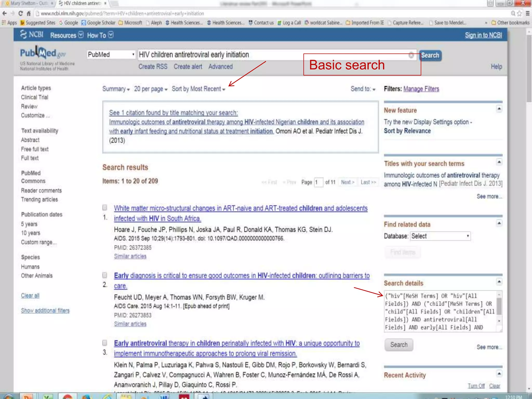532x399 pixels.
Task: Filter by Clinical Trial article type
Action: 35,97
